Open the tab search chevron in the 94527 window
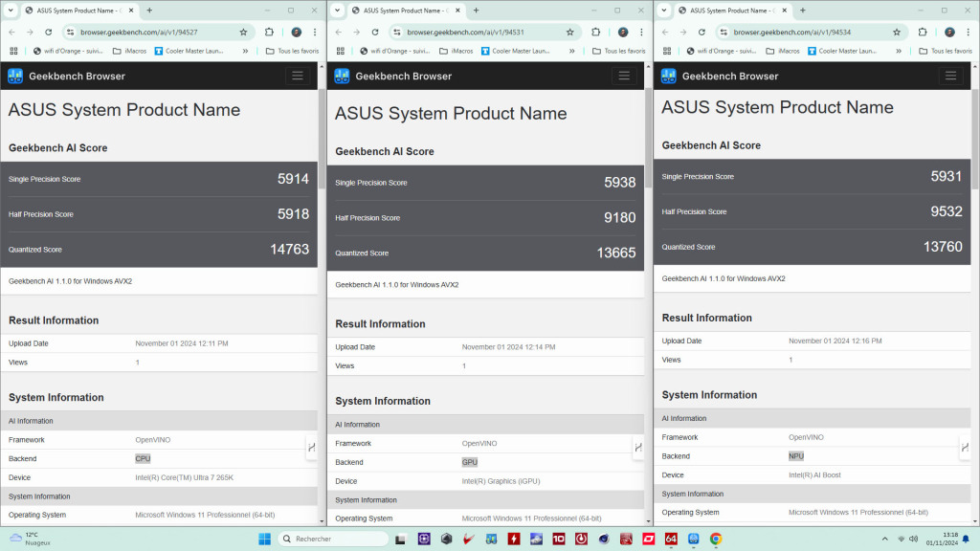Image resolution: width=980 pixels, height=551 pixels. tap(11, 10)
